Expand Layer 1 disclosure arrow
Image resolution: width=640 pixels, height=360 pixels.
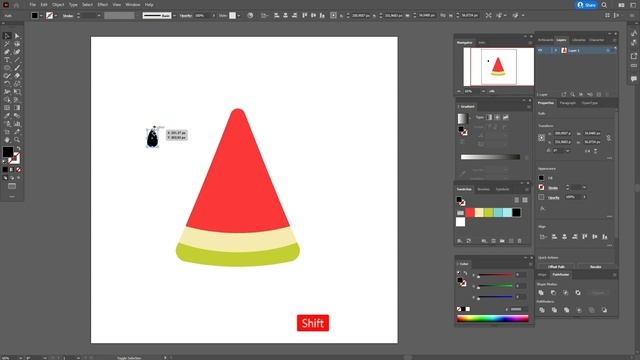point(556,50)
